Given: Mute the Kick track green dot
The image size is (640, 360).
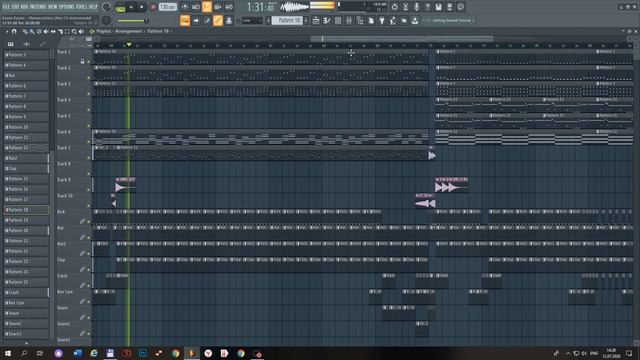Looking at the screenshot, I should pyautogui.click(x=89, y=222).
